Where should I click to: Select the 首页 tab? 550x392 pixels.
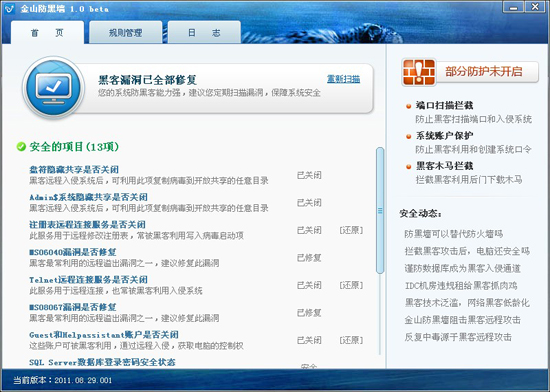click(x=47, y=33)
